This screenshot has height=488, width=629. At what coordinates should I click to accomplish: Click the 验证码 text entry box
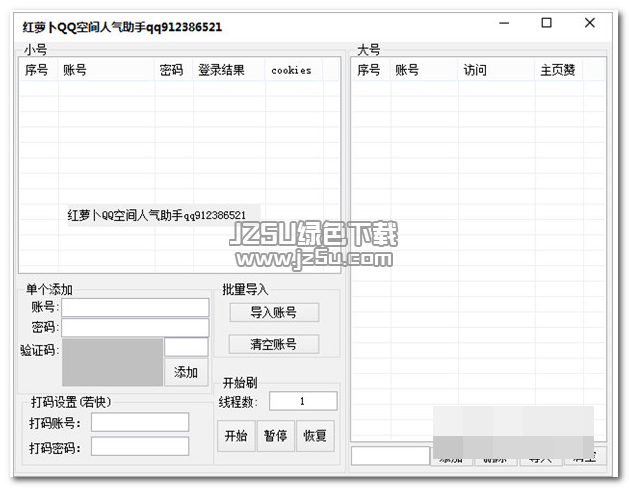pos(186,347)
